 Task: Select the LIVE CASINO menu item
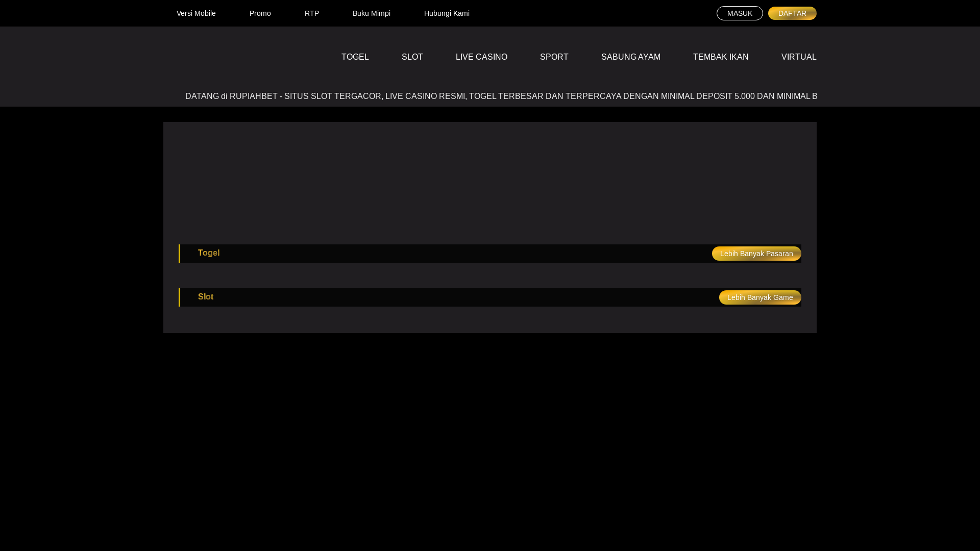(x=481, y=57)
